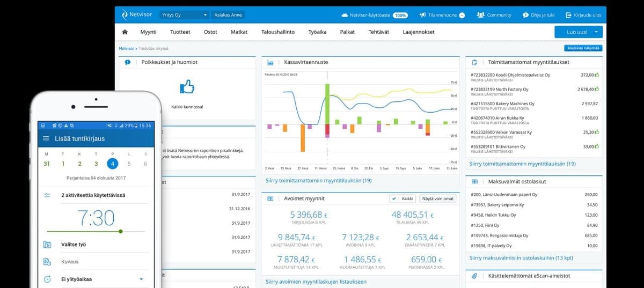
Task: Click thumbs-up icon on Bittivirtanen Oy row
Action: point(597,146)
